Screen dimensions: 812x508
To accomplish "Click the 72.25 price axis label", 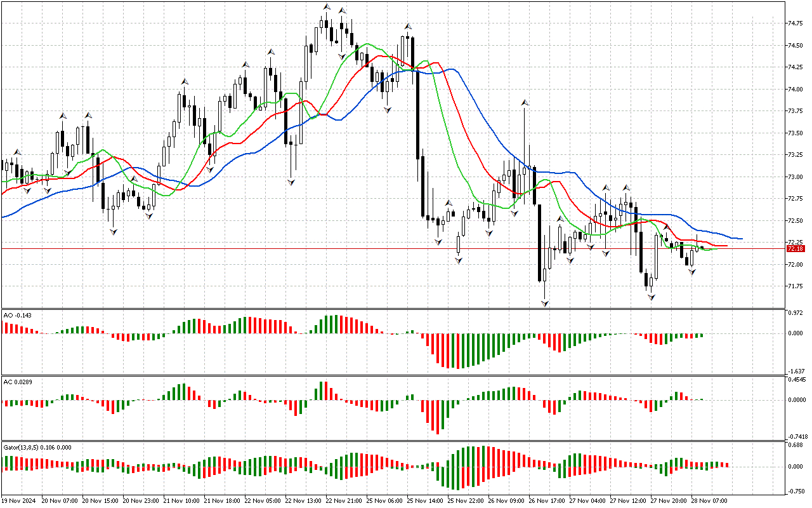I will tap(795, 242).
